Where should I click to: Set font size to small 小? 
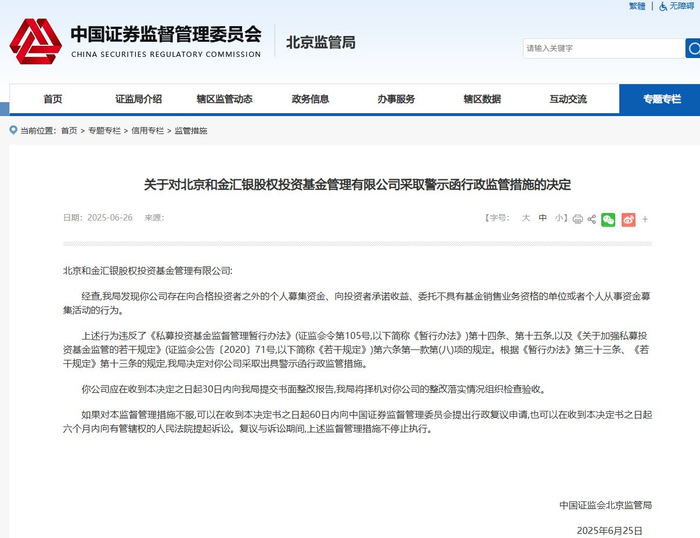coord(559,218)
